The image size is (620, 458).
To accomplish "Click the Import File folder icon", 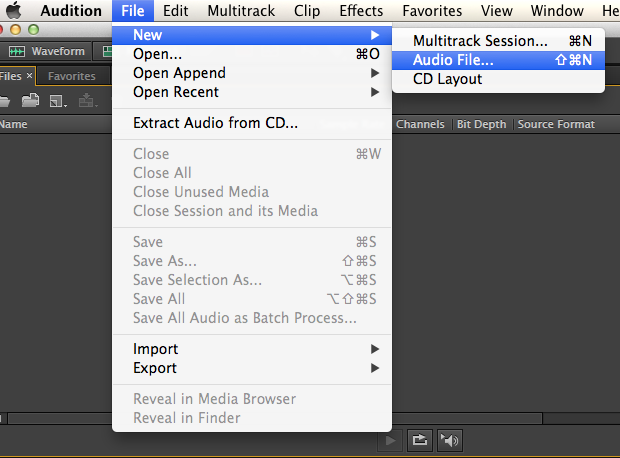I will [30, 100].
